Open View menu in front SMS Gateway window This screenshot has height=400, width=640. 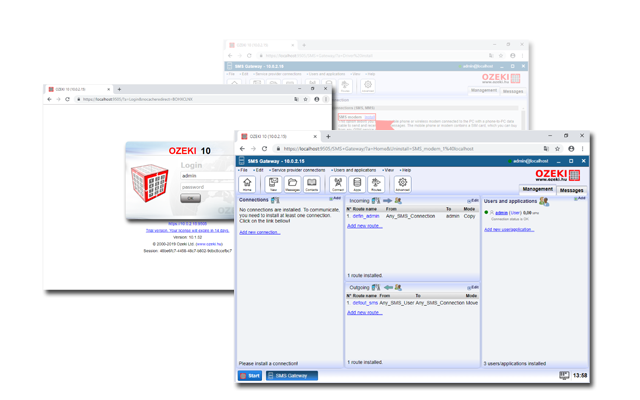click(388, 170)
